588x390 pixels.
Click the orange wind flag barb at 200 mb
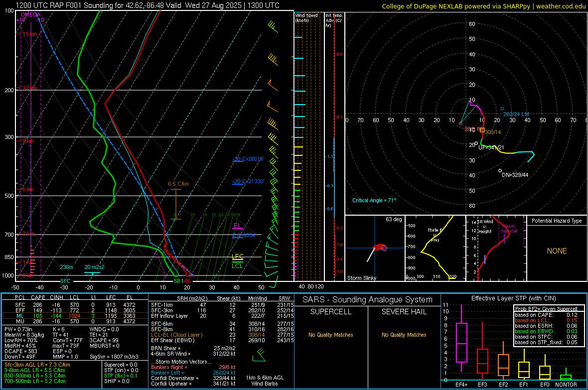point(273,86)
